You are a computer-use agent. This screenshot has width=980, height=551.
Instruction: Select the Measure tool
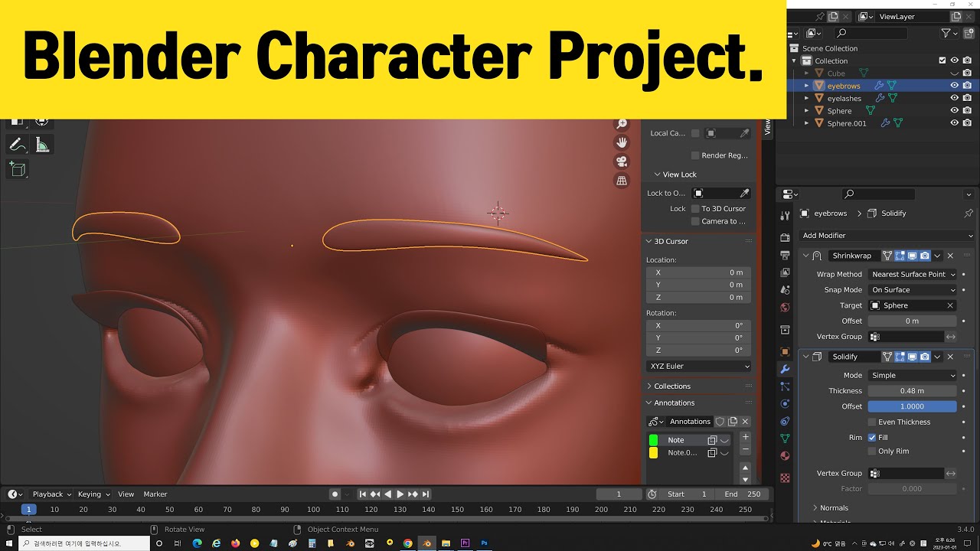coord(42,145)
